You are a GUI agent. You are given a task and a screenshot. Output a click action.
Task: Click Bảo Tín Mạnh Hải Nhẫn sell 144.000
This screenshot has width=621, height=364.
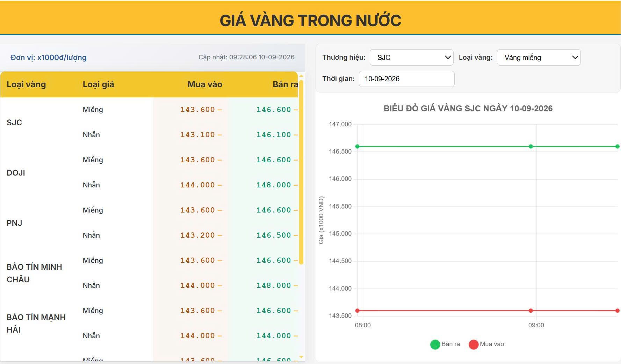[x=274, y=336]
